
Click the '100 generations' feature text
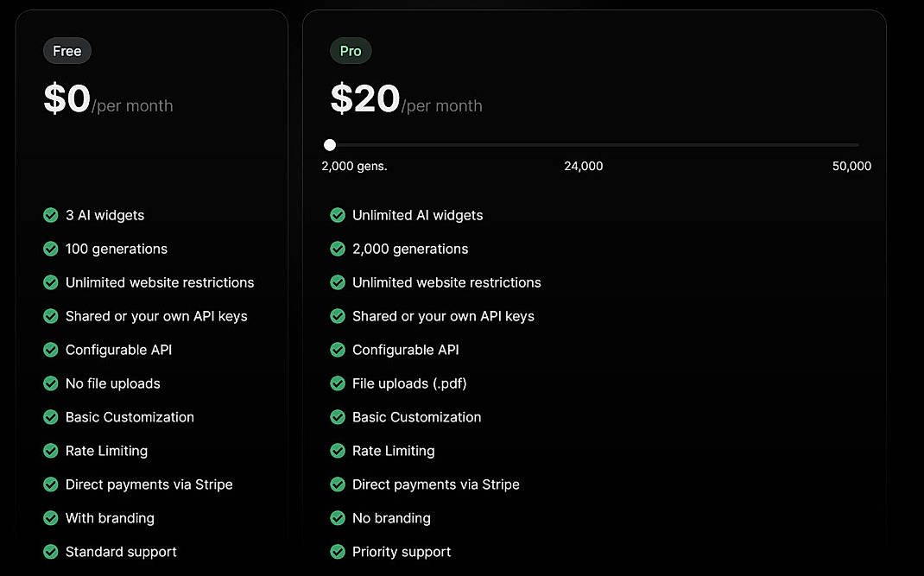(117, 249)
